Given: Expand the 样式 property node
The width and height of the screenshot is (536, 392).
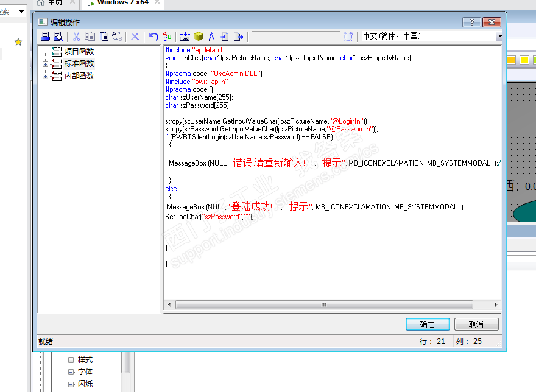Looking at the screenshot, I should tap(71, 360).
